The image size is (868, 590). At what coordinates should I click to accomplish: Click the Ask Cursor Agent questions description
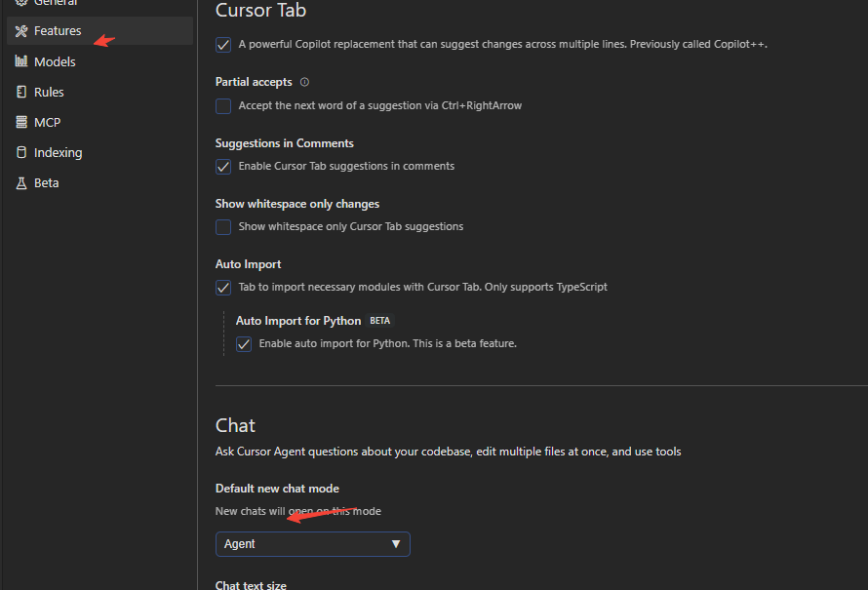pyautogui.click(x=449, y=452)
